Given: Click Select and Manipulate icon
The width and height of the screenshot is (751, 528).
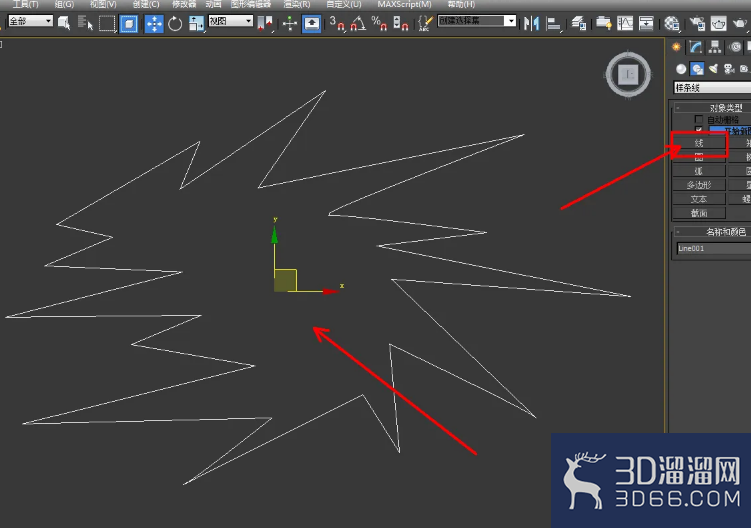Looking at the screenshot, I should point(290,23).
